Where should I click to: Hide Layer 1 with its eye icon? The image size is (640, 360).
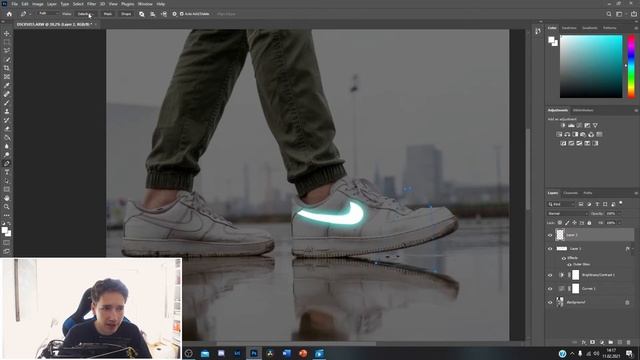(x=550, y=249)
